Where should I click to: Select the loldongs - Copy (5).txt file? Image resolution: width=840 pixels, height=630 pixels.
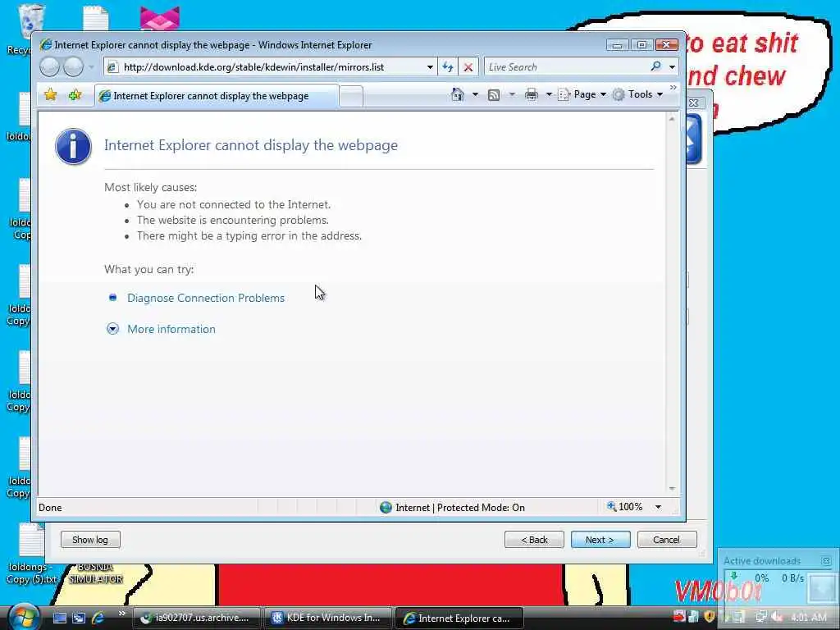(32, 554)
